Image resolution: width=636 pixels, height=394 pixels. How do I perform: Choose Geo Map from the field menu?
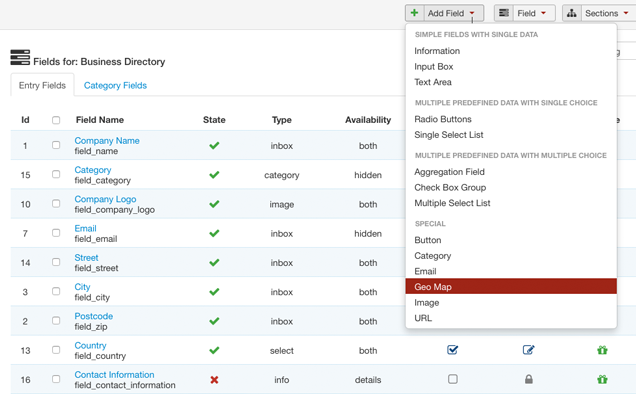511,286
